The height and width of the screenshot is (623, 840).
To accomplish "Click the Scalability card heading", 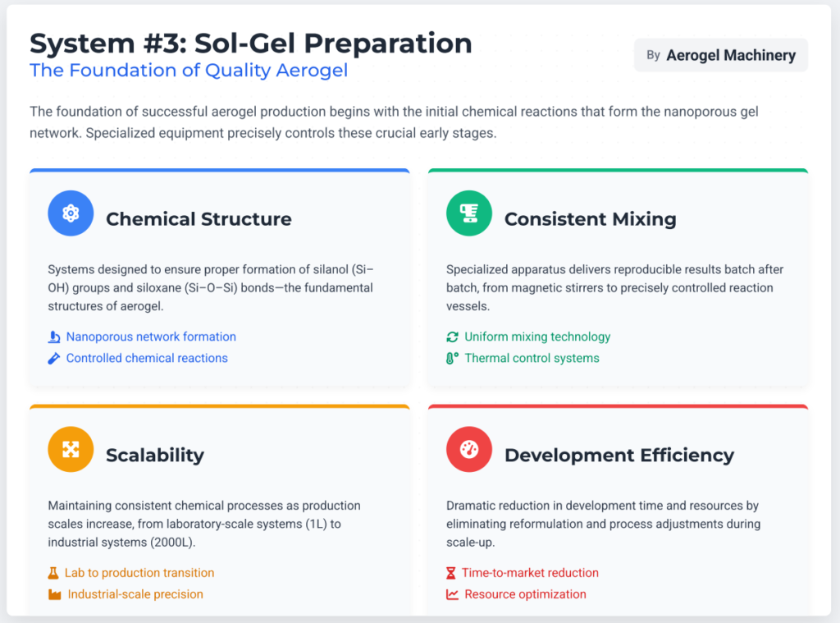I will coord(155,456).
